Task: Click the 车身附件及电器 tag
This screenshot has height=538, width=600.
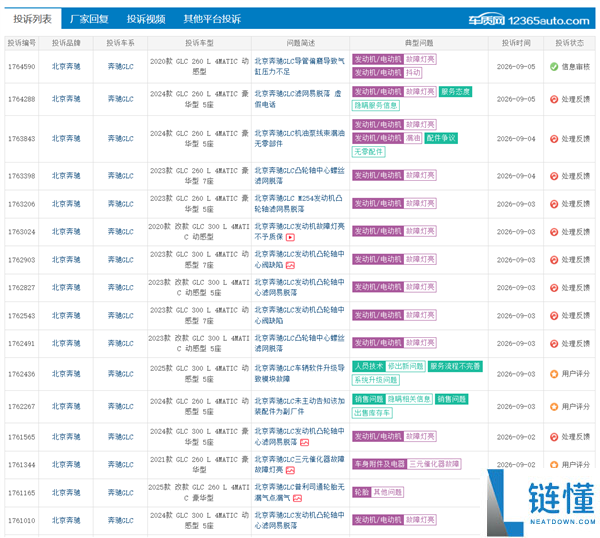Action: pyautogui.click(x=380, y=464)
